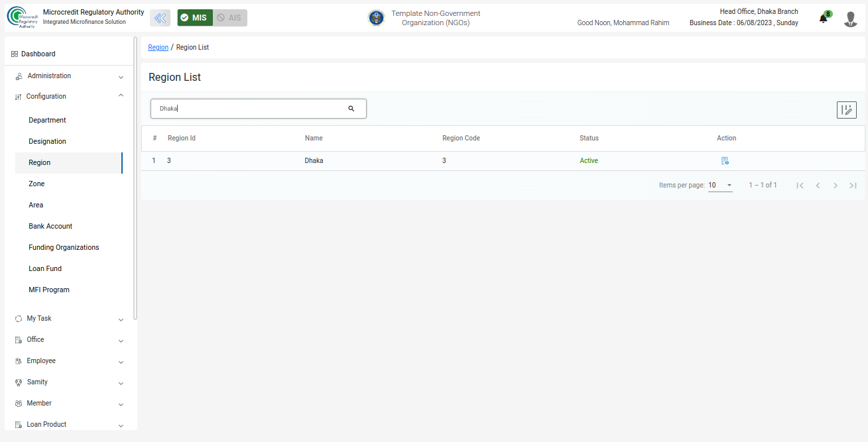Expand the Loan Product menu chevron

coord(121,425)
